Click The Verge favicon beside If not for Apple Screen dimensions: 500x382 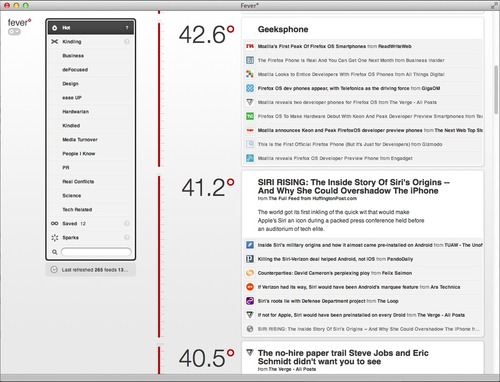click(x=250, y=315)
